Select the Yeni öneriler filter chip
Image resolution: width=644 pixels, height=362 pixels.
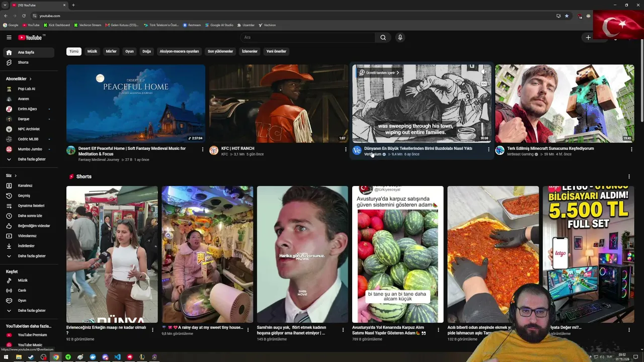point(276,51)
